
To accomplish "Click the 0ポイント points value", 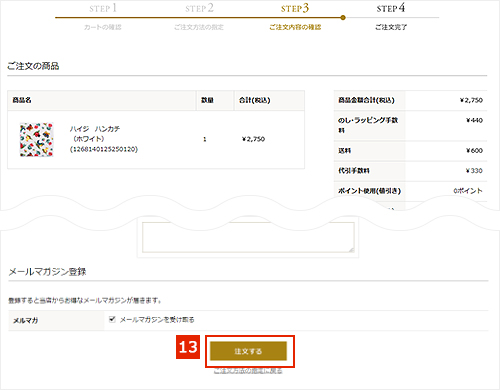I will click(468, 191).
